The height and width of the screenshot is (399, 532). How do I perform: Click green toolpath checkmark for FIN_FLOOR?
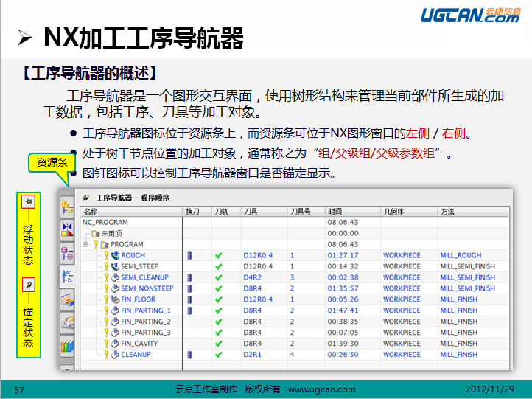218,299
